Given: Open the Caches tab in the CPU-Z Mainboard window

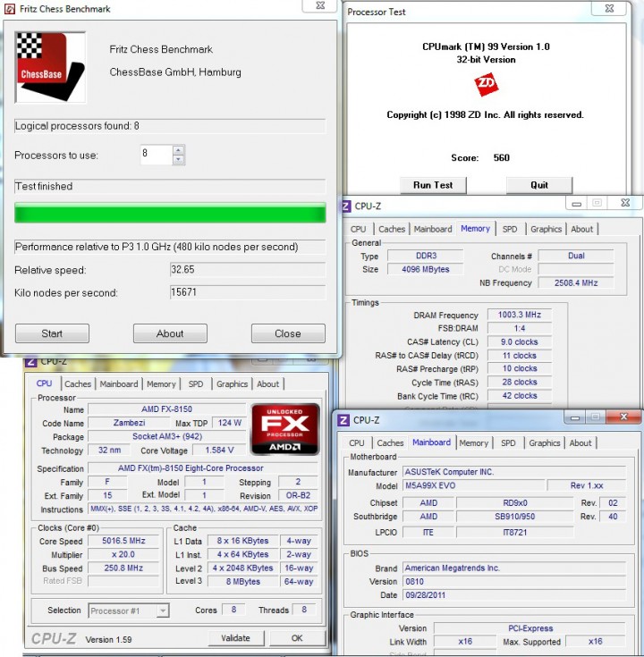Looking at the screenshot, I should [x=390, y=442].
